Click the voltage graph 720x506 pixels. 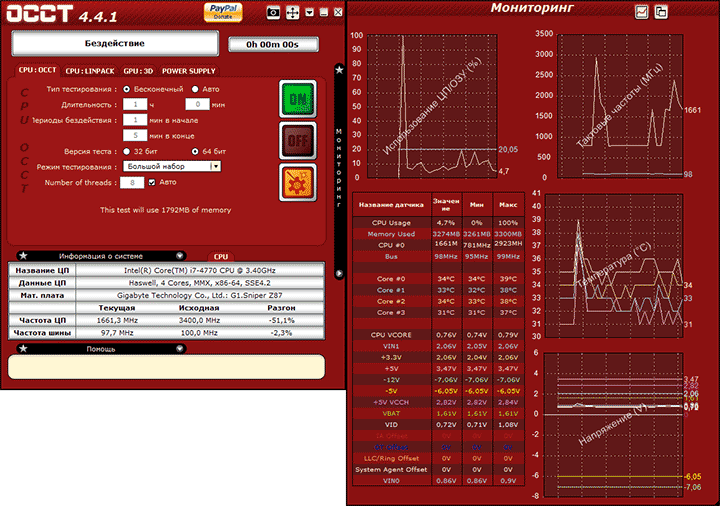click(x=614, y=425)
